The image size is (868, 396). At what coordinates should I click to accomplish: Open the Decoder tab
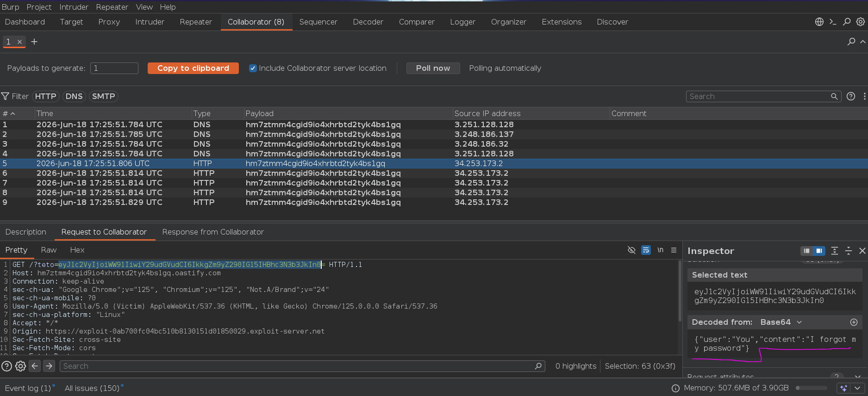coord(368,22)
